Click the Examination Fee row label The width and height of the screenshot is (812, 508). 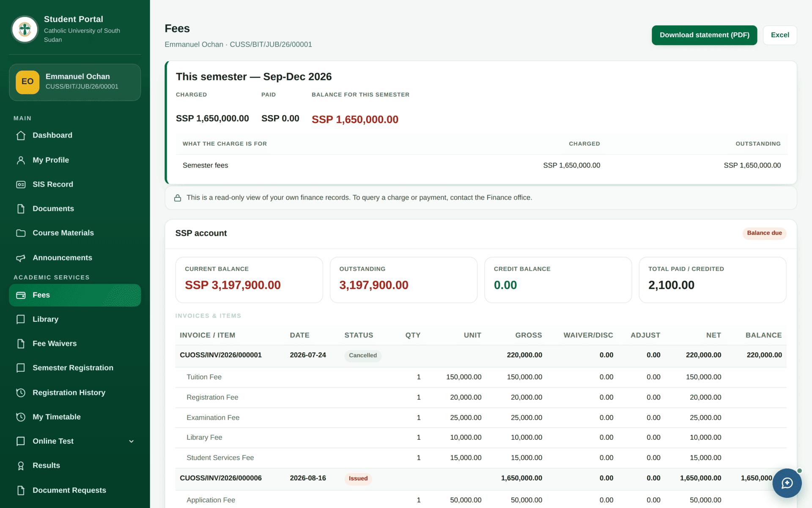click(213, 417)
